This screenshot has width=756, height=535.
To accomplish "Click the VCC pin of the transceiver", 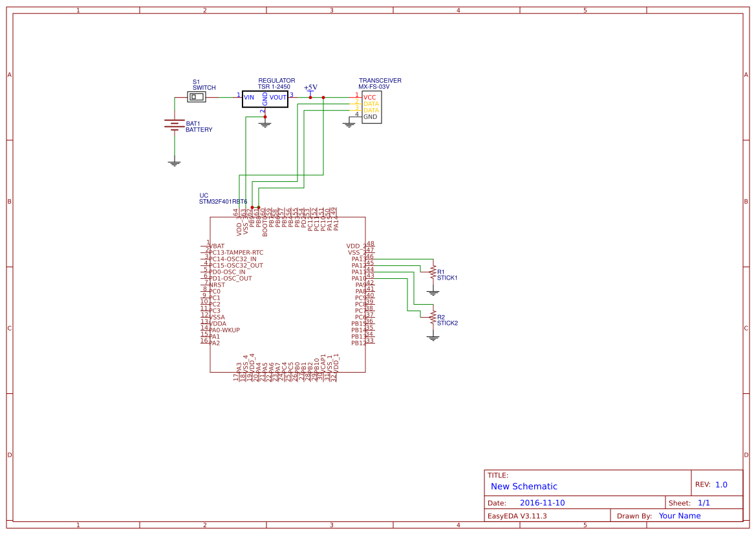I will tap(369, 96).
